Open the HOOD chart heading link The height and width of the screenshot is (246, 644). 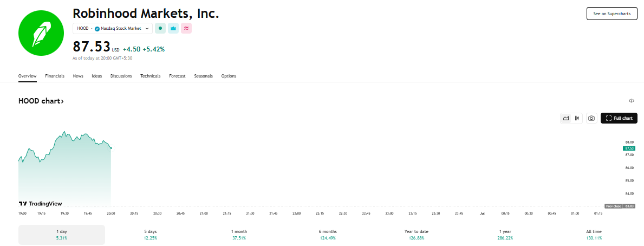coord(41,101)
